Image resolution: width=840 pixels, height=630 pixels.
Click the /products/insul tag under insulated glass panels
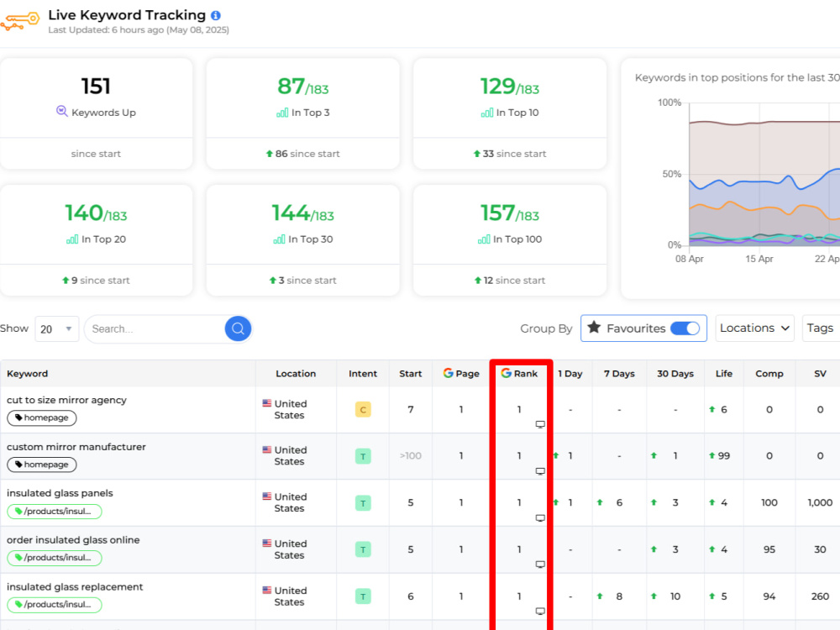click(54, 511)
